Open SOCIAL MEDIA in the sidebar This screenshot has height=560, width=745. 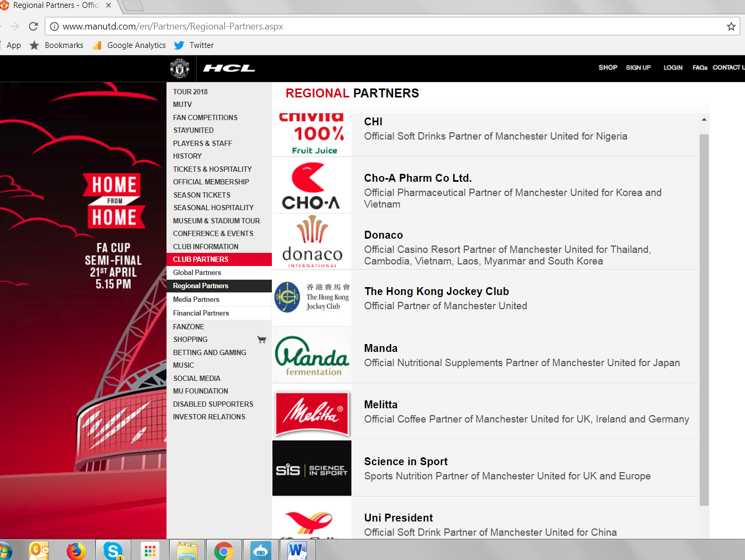pos(197,378)
